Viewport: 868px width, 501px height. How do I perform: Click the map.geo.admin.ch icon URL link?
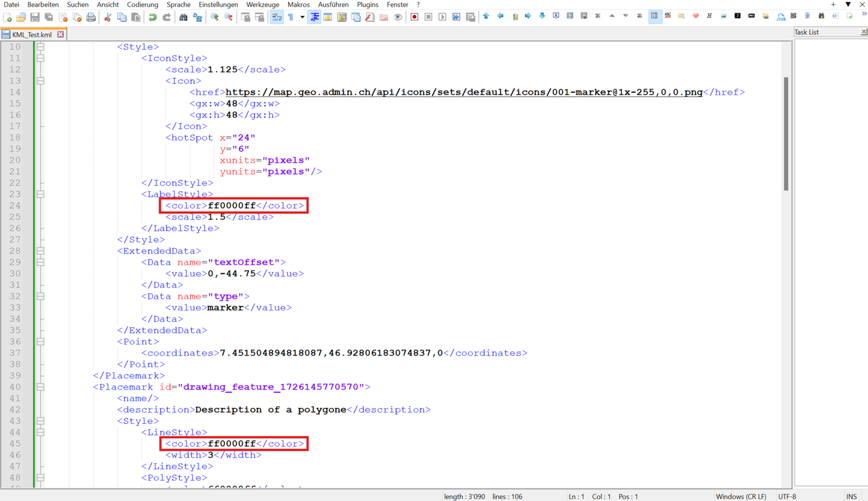coord(464,92)
